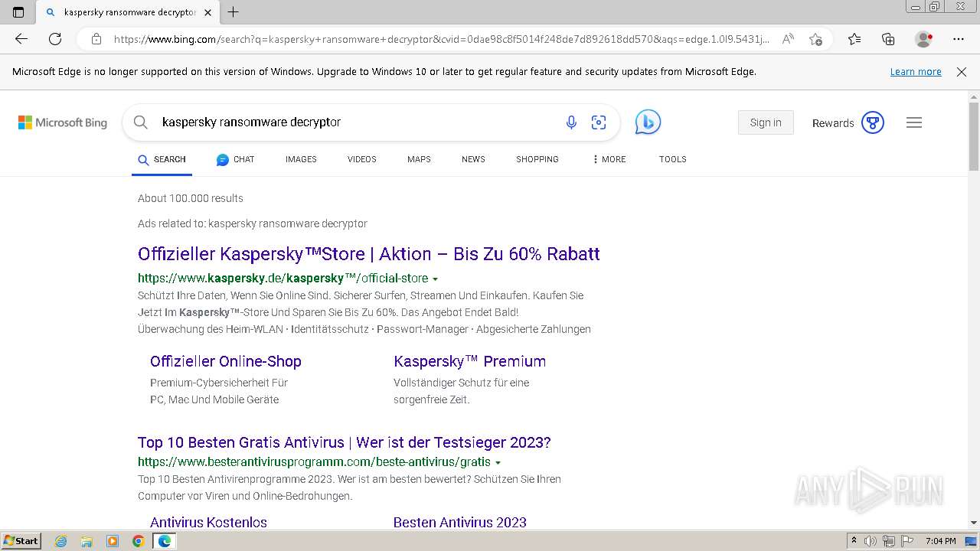The width and height of the screenshot is (980, 551).
Task: Click the address bar URL
Action: coord(441,39)
